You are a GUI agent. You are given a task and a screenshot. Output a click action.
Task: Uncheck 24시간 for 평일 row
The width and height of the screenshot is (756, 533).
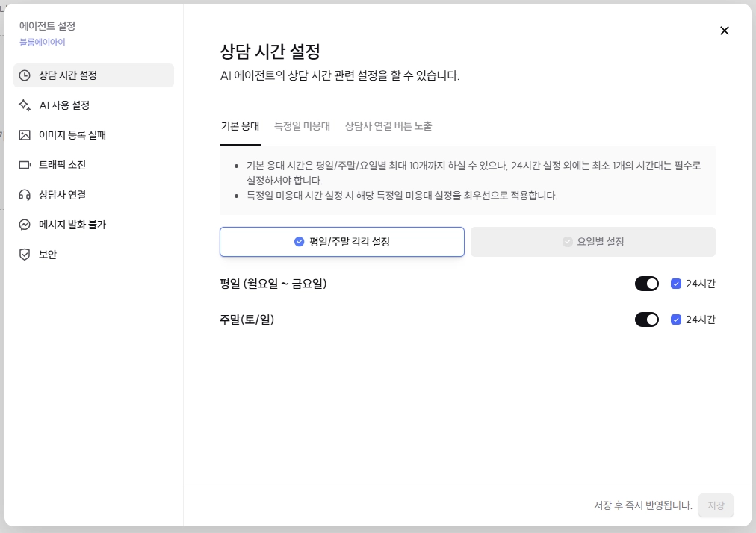tap(676, 284)
